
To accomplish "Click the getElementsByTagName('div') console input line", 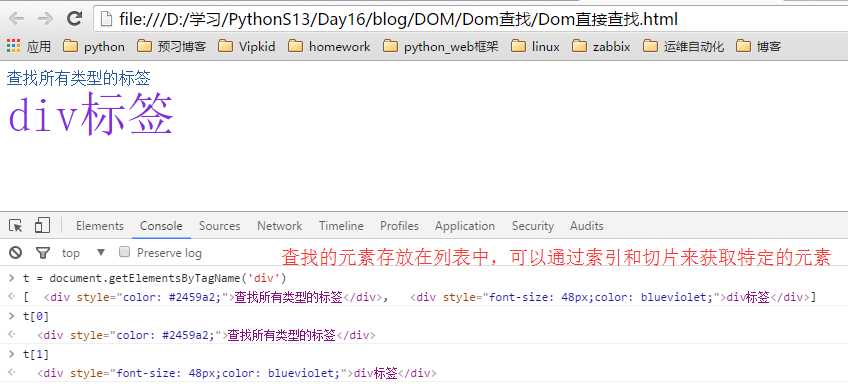I will 154,279.
